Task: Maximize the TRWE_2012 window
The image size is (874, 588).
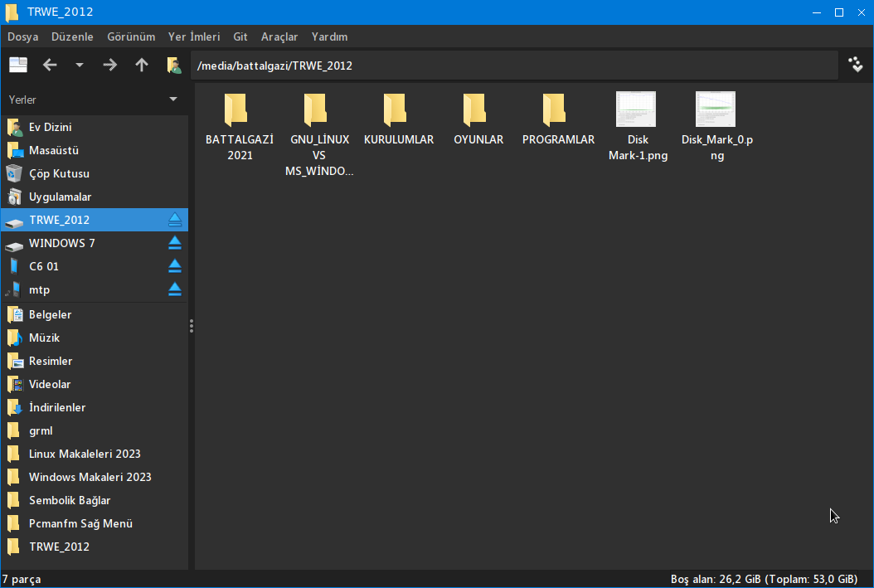Action: (x=839, y=12)
